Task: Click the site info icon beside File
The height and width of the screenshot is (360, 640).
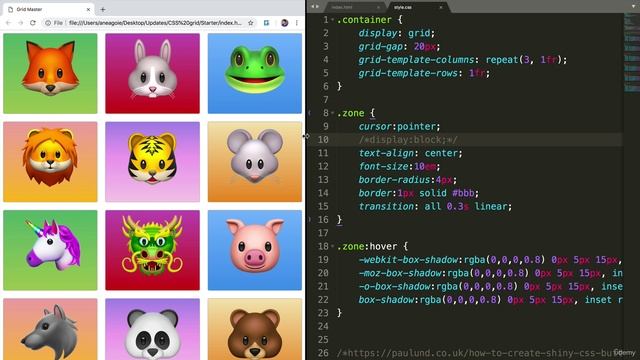Action: tap(48, 23)
